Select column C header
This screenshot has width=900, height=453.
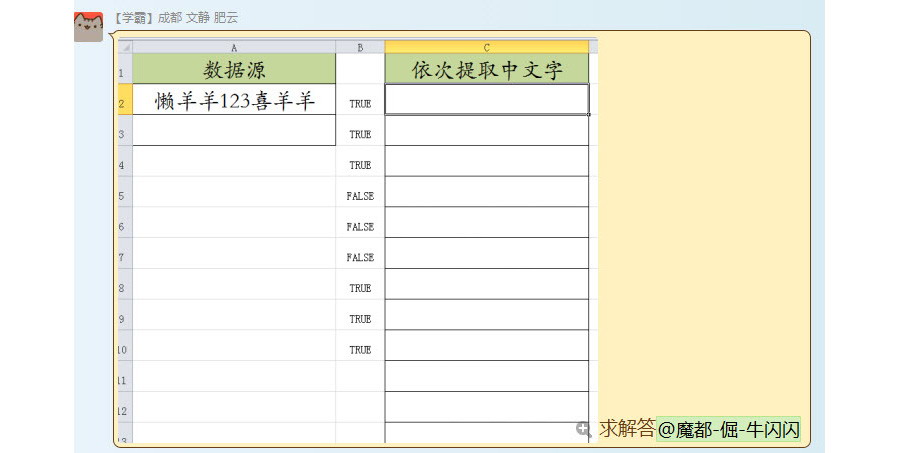[487, 48]
